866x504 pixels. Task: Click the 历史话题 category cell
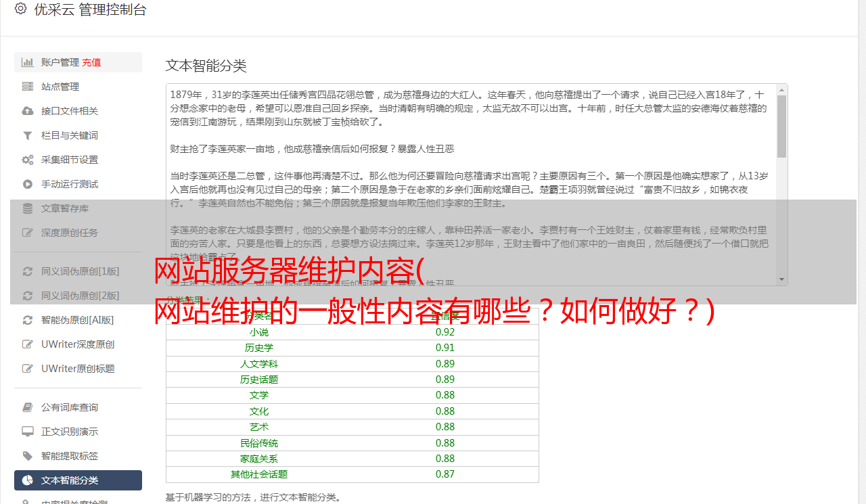(x=259, y=380)
